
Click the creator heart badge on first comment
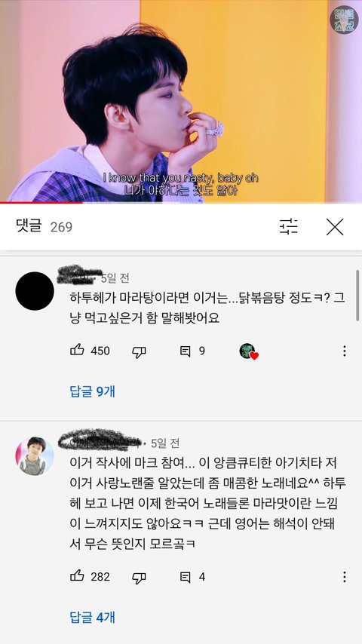tap(248, 351)
